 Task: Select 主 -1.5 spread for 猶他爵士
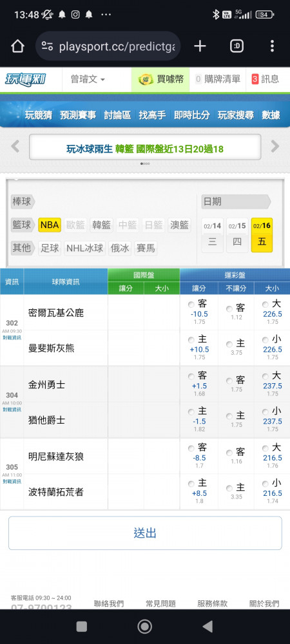(x=191, y=412)
